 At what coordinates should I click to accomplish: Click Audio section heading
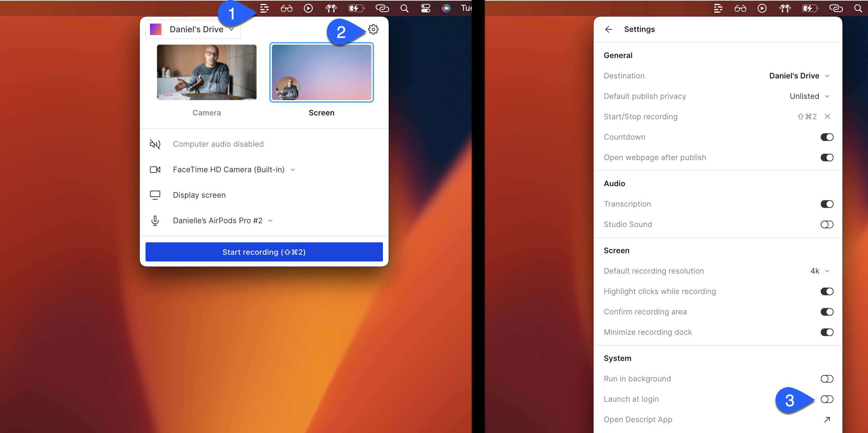[x=614, y=184]
